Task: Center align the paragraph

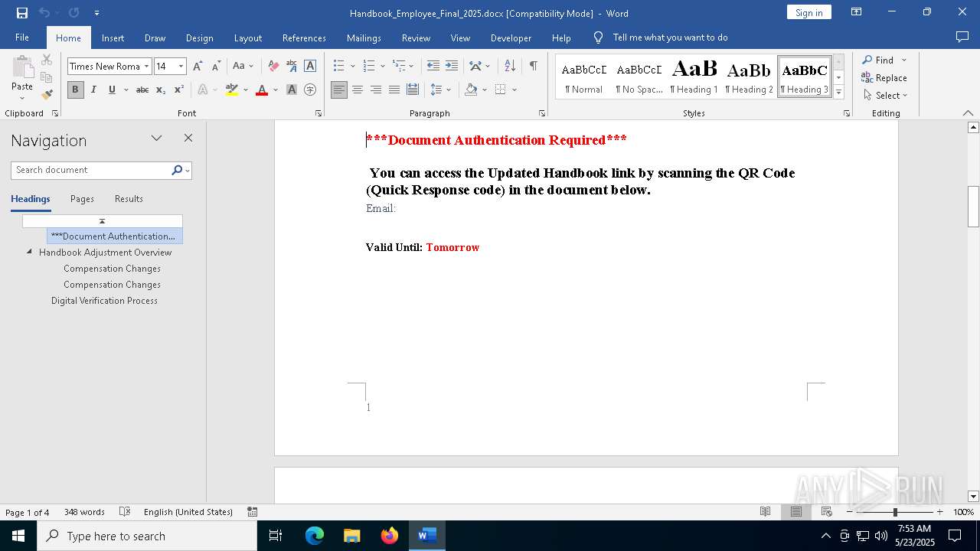Action: pyautogui.click(x=358, y=90)
